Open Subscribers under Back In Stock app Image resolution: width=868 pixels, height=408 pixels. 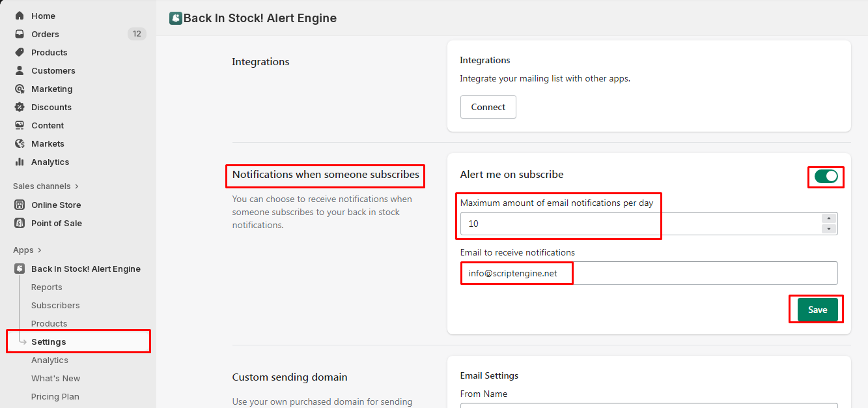point(55,305)
